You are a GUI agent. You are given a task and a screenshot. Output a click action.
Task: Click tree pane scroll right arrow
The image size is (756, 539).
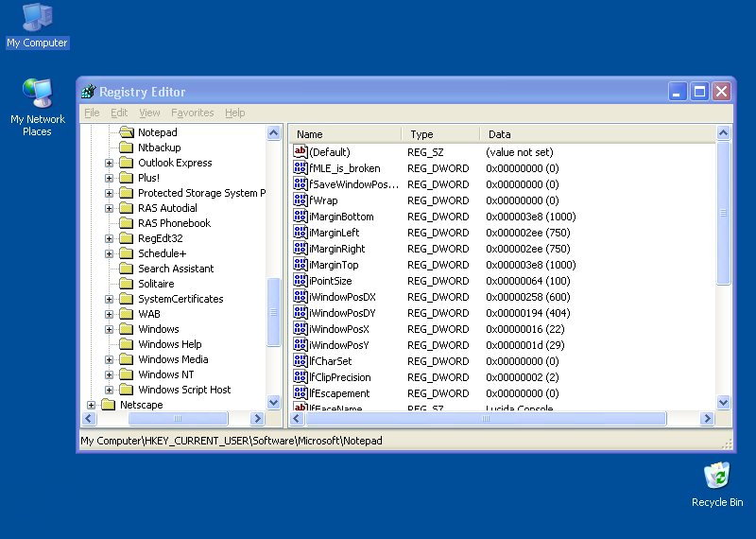click(257, 418)
